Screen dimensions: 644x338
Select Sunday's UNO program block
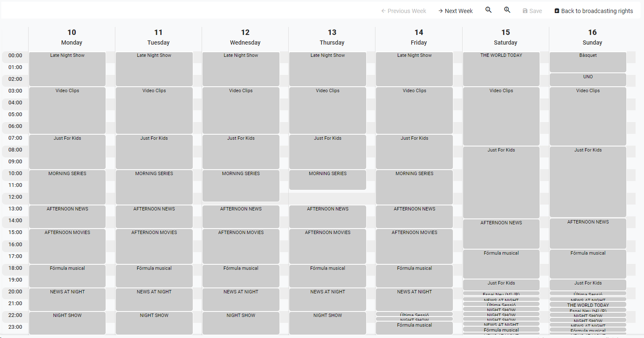(x=588, y=80)
